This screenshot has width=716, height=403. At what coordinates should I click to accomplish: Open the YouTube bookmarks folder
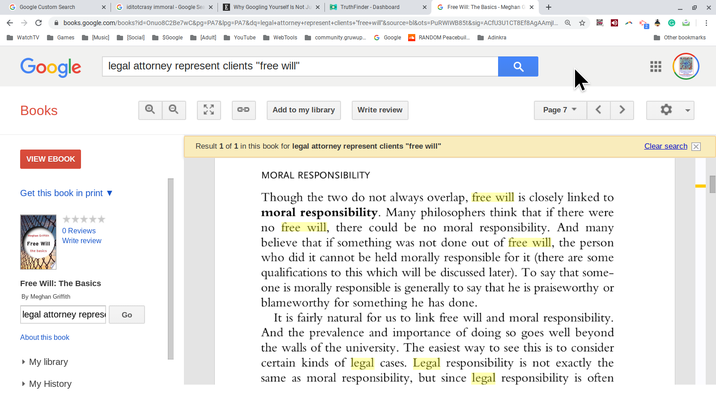[240, 37]
